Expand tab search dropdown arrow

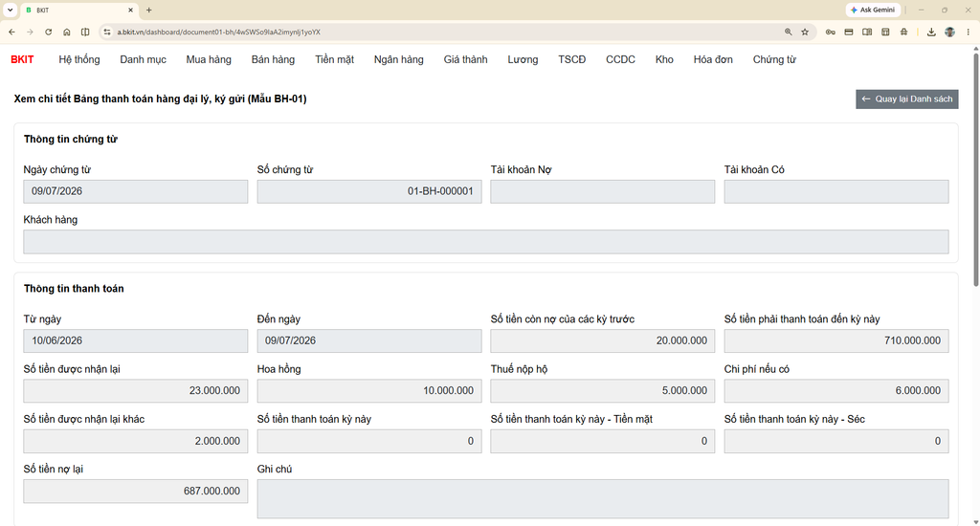tap(10, 10)
